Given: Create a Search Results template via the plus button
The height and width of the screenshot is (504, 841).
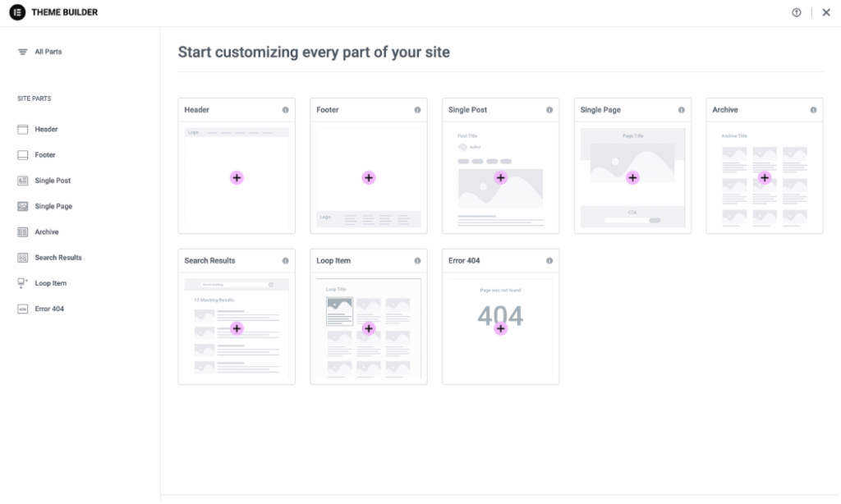Looking at the screenshot, I should [x=237, y=328].
